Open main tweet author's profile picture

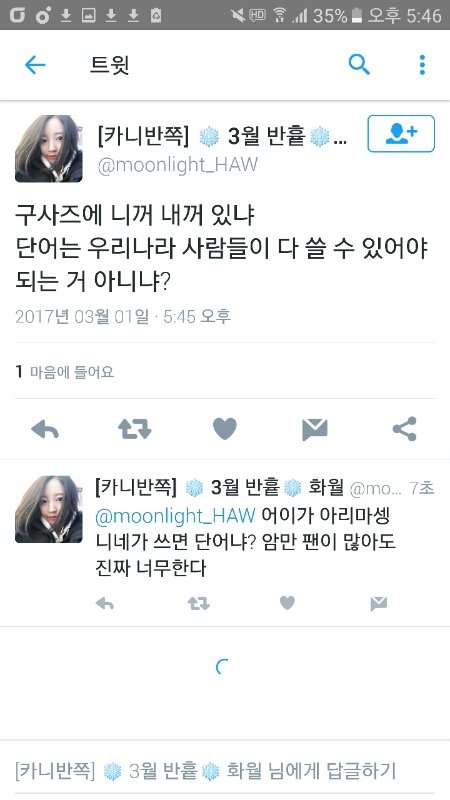tap(48, 148)
